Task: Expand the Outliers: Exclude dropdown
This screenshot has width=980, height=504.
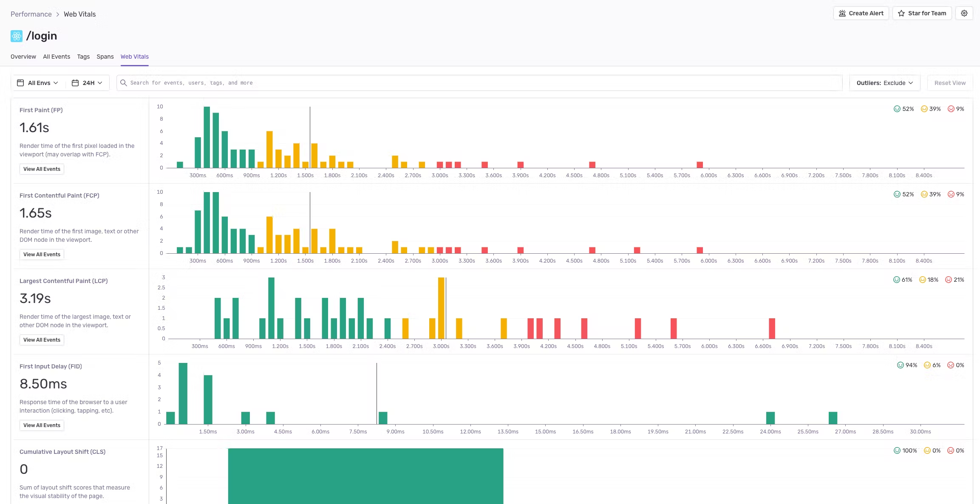Action: pos(885,82)
